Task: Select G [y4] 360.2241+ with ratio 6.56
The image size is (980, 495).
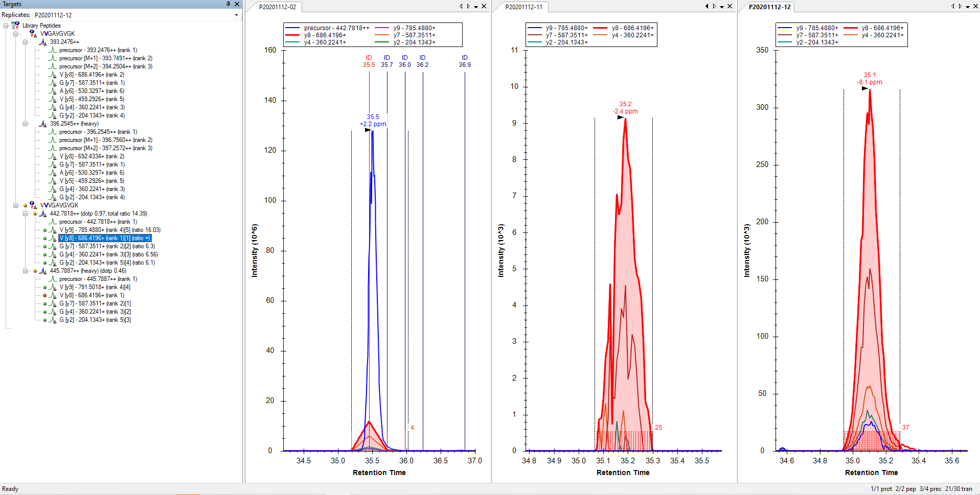Action: click(x=108, y=254)
